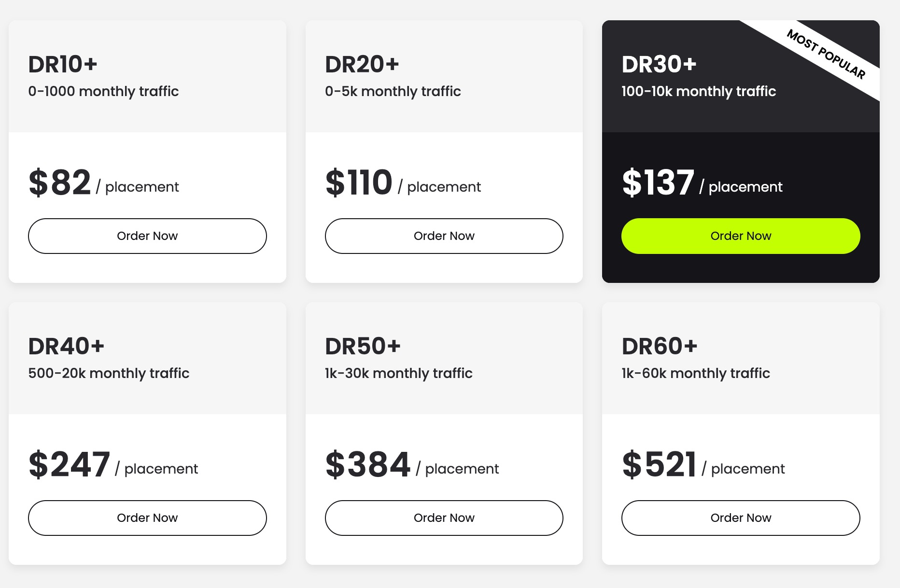
Task: Click the $82 price on DR10+
Action: 60,183
